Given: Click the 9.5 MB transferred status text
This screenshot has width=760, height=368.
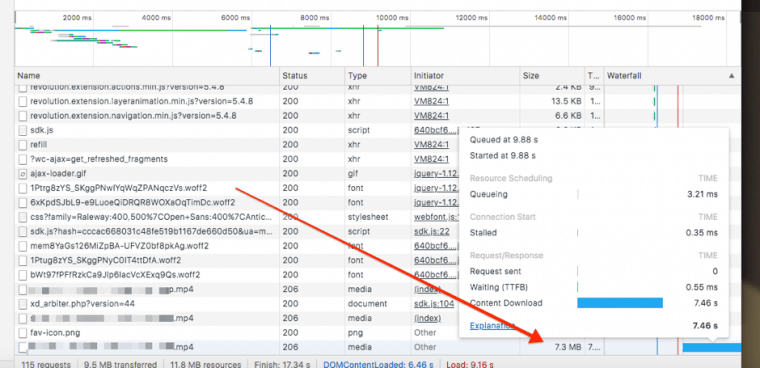Looking at the screenshot, I should click(x=120, y=364).
